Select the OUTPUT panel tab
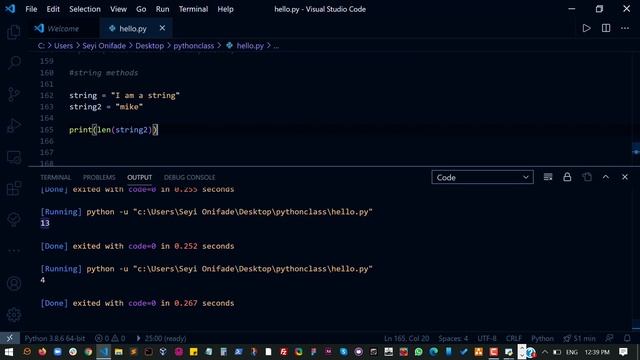The height and width of the screenshot is (360, 640). (x=140, y=178)
